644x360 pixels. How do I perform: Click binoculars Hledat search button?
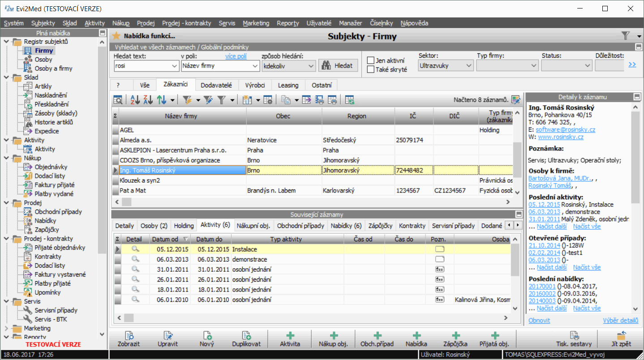click(338, 65)
